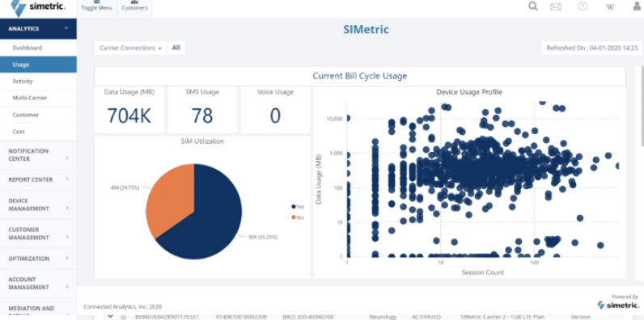Click the Device Usage Profile chart title
This screenshot has height=320, width=644.
tap(469, 92)
